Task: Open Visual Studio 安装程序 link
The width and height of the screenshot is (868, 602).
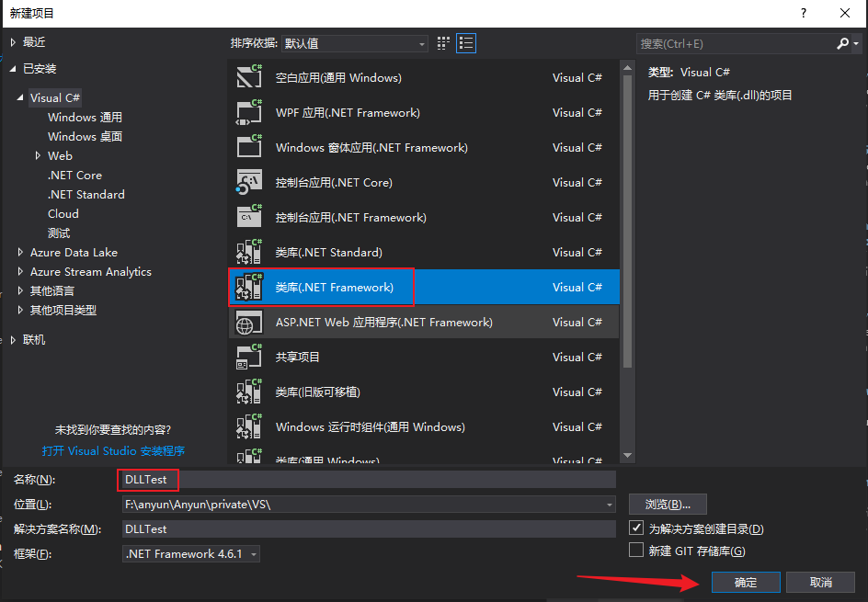Action: (113, 451)
